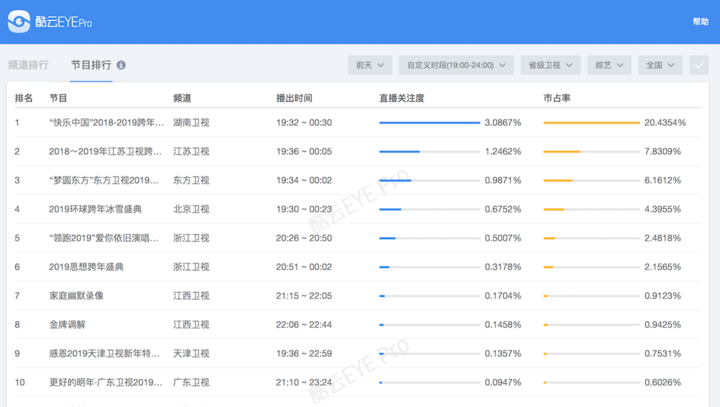Image resolution: width=720 pixels, height=407 pixels.
Task: Confirm filters with the checkmark button
Action: click(x=699, y=65)
